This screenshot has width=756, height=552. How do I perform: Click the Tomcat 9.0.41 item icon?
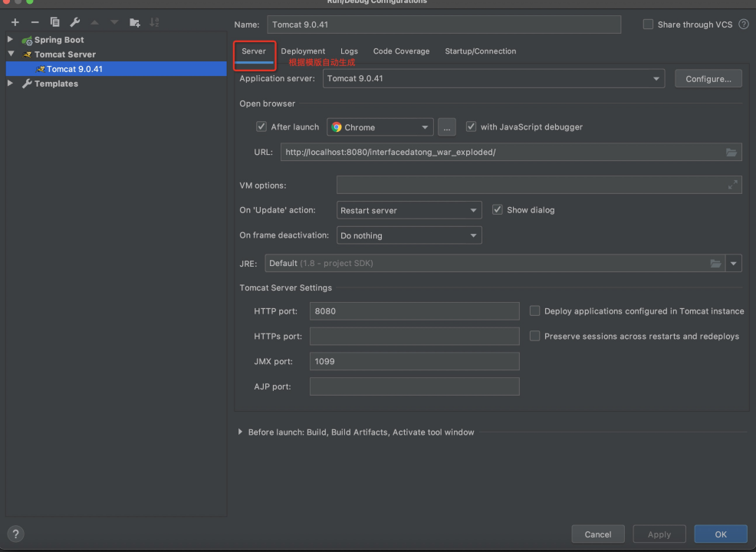(41, 69)
